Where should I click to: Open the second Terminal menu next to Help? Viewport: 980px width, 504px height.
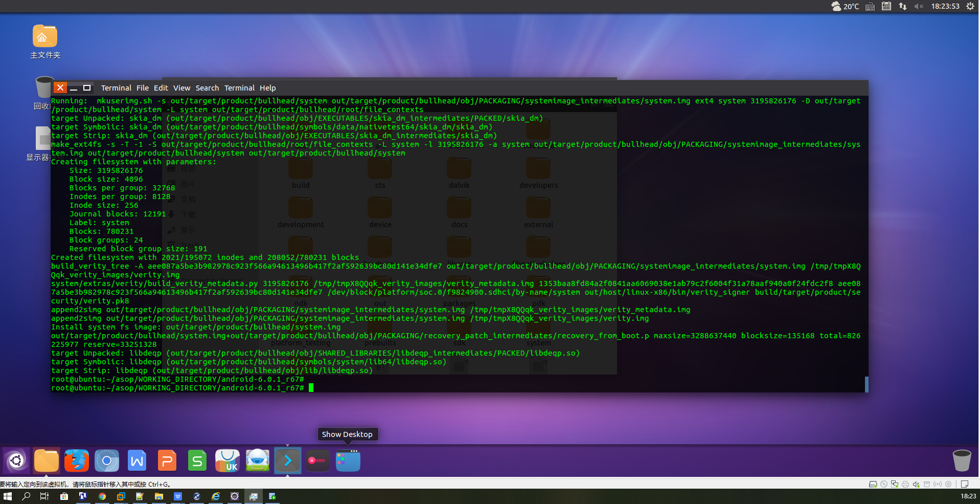pyautogui.click(x=239, y=88)
